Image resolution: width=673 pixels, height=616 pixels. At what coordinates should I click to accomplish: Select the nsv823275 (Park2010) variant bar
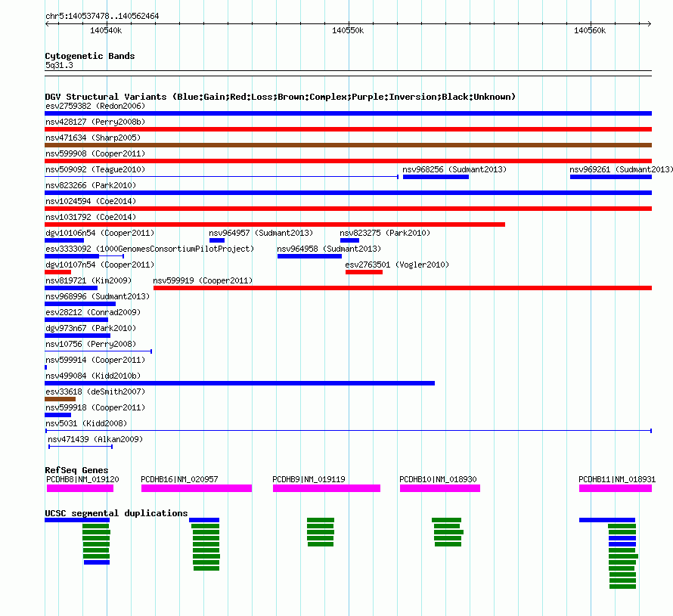coord(349,240)
